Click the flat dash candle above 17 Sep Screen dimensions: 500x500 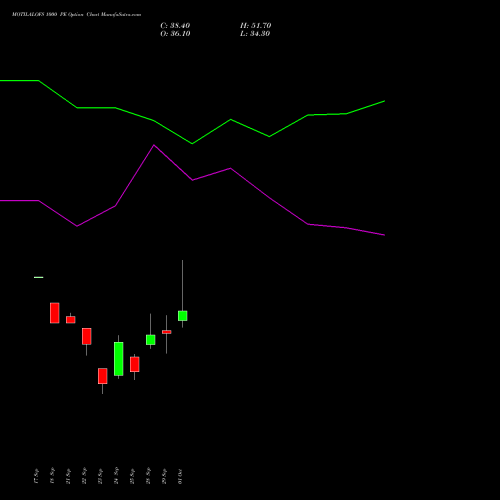39,277
